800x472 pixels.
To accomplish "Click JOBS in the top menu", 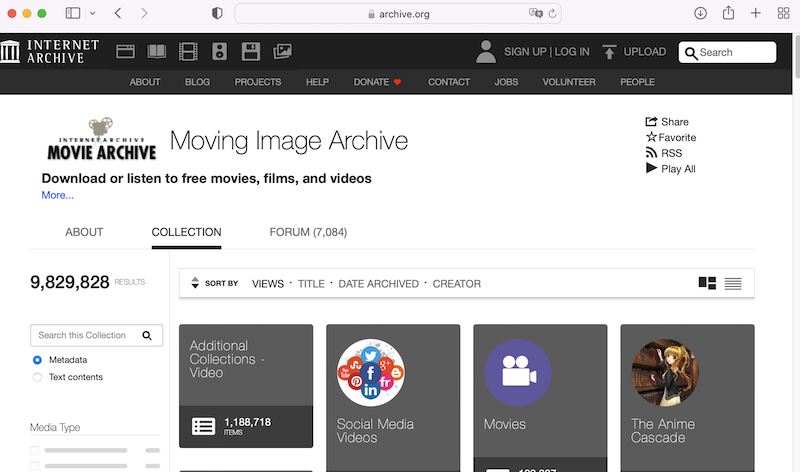I will click(506, 82).
